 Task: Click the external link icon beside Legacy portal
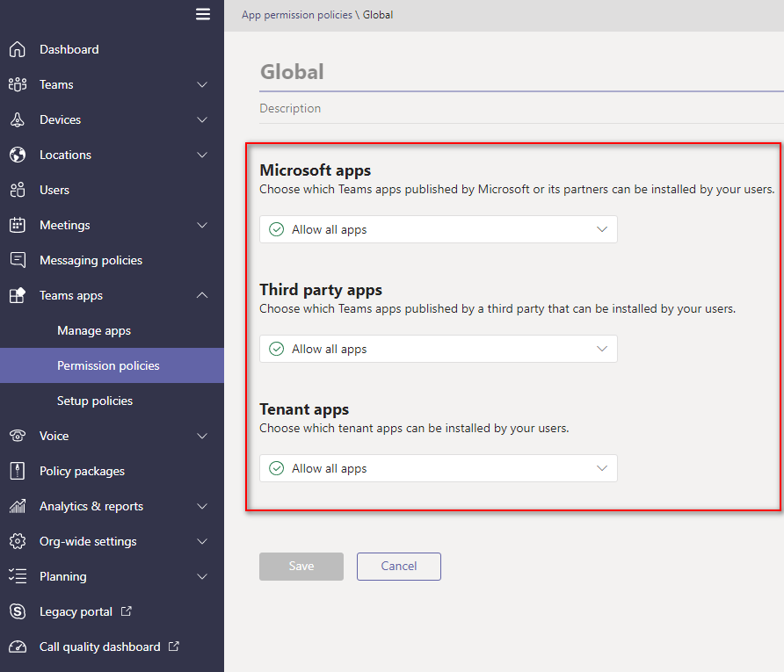coord(126,611)
